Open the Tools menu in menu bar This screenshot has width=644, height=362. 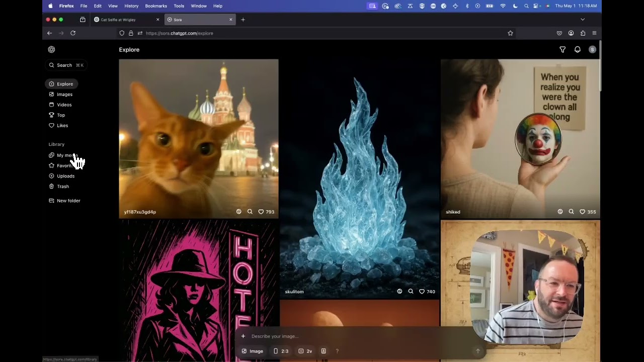point(179,6)
